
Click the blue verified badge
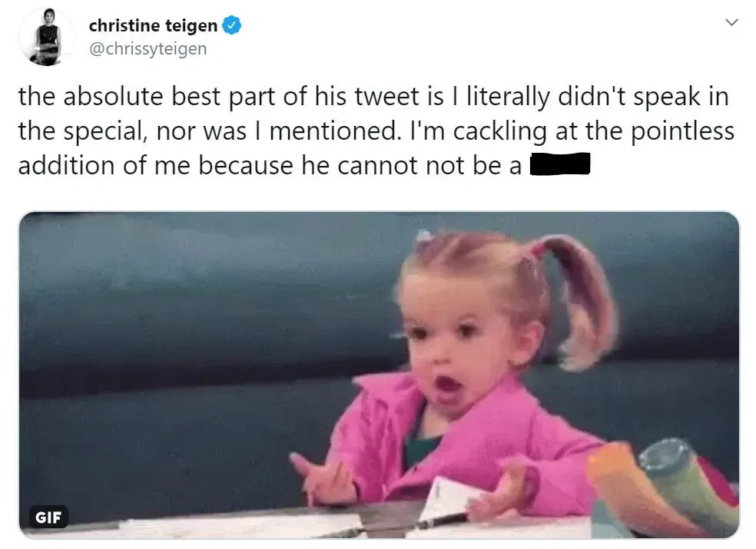click(232, 25)
